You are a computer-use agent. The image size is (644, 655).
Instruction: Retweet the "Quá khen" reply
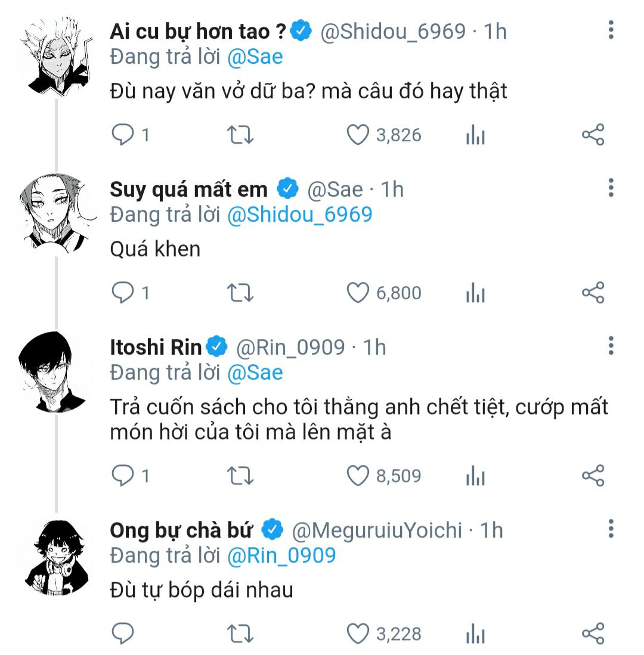241,293
